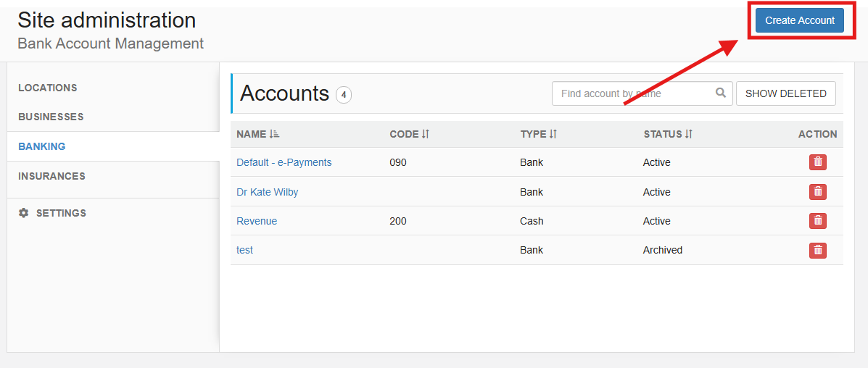The height and width of the screenshot is (368, 868).
Task: Click the Create Account button
Action: 799,20
